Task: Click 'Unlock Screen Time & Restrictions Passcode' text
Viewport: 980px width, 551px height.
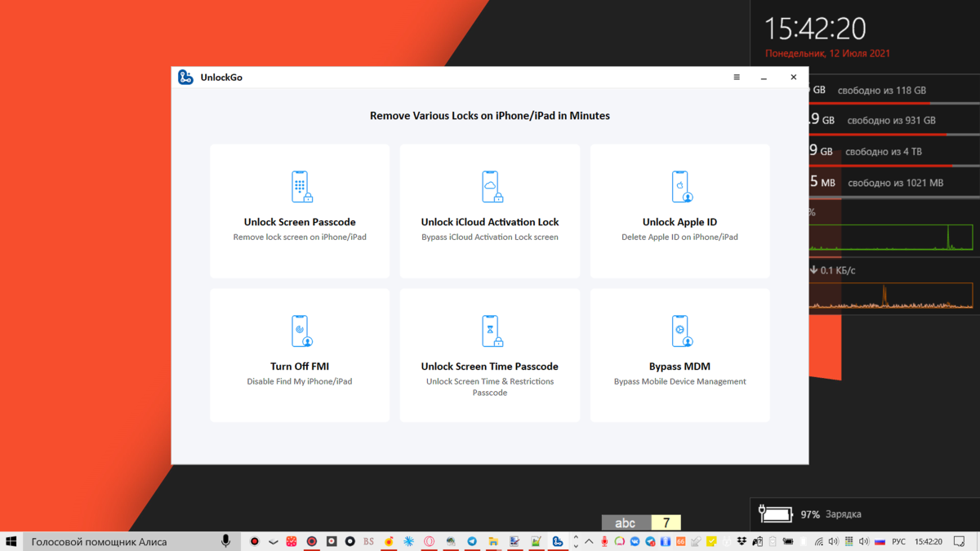Action: point(490,387)
